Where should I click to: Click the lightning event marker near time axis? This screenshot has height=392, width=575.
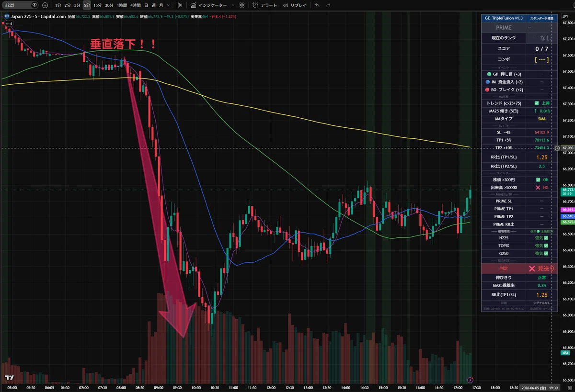tap(471, 379)
